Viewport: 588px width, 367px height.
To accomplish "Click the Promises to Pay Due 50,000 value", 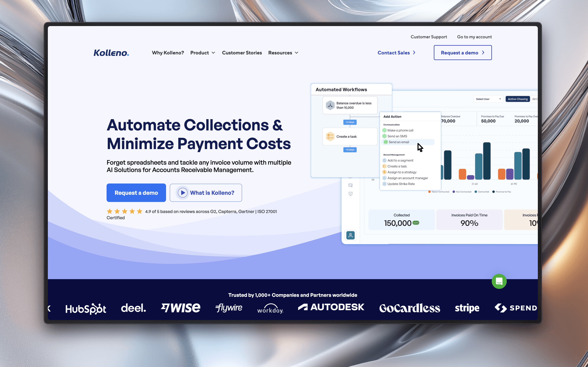I will tap(488, 121).
